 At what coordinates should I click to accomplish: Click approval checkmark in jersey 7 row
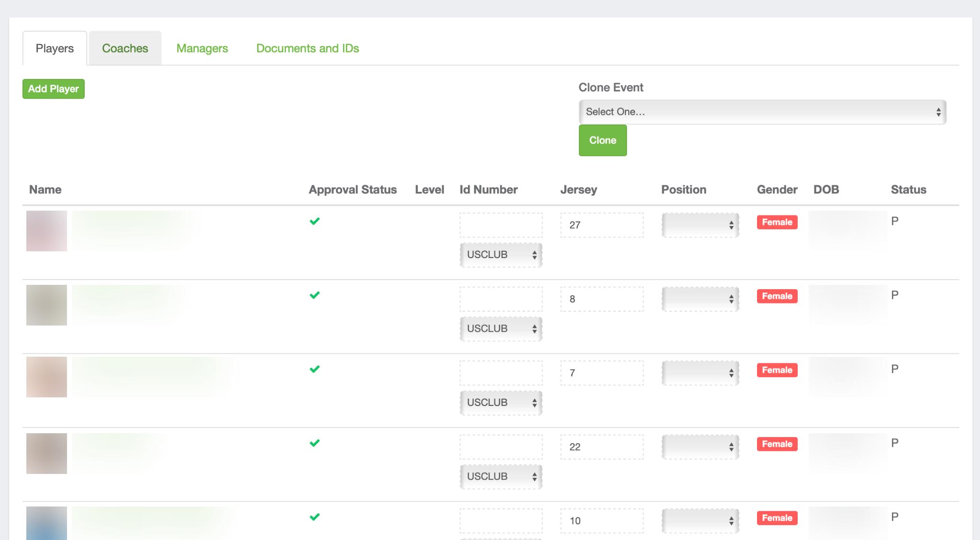[314, 369]
